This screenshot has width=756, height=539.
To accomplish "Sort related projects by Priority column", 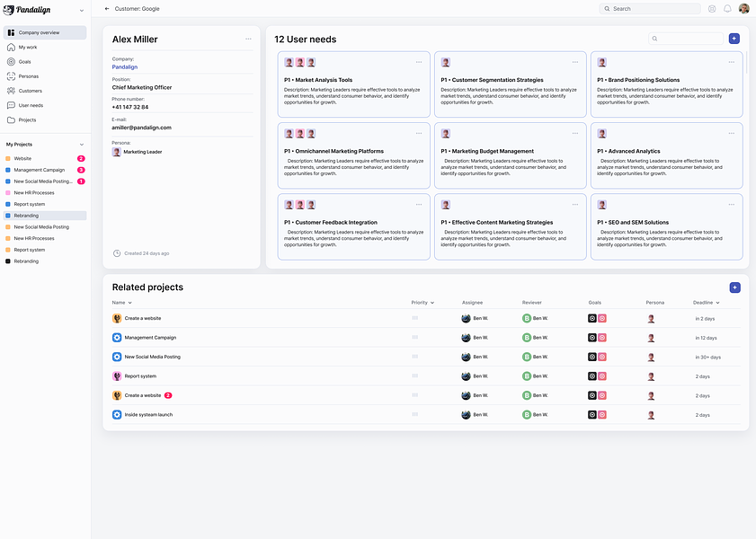I will tap(422, 303).
